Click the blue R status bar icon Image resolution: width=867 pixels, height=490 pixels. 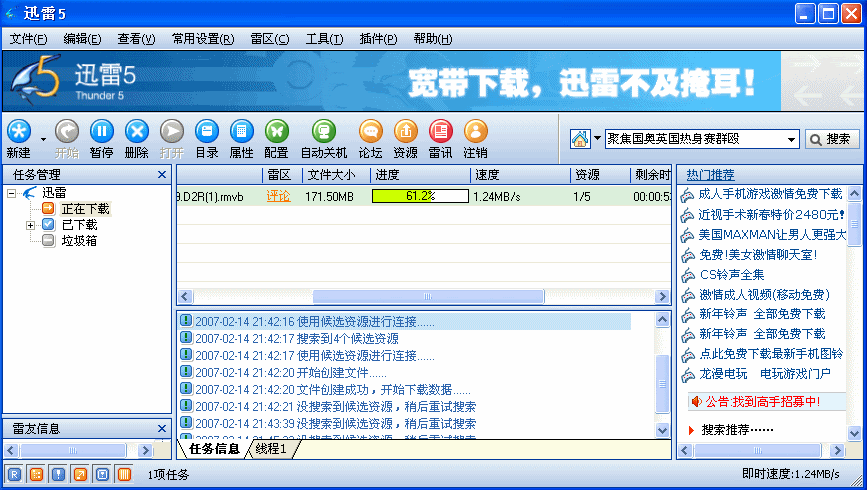14,474
